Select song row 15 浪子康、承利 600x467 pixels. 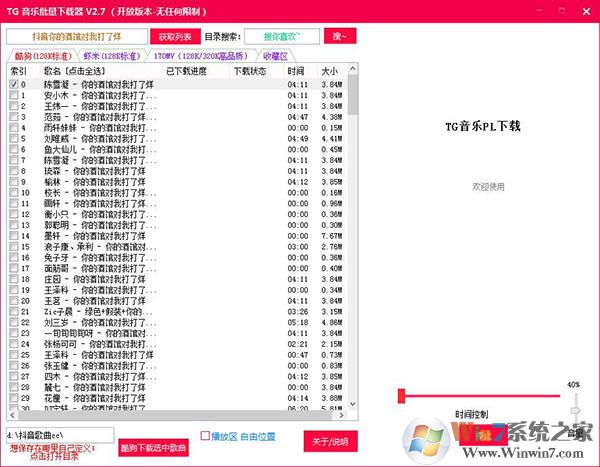click(x=176, y=247)
